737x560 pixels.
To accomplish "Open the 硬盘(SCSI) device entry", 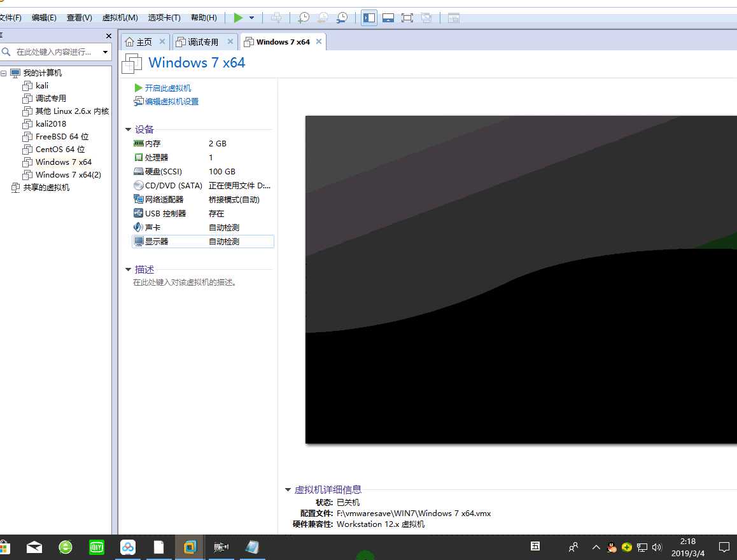I will [203, 171].
